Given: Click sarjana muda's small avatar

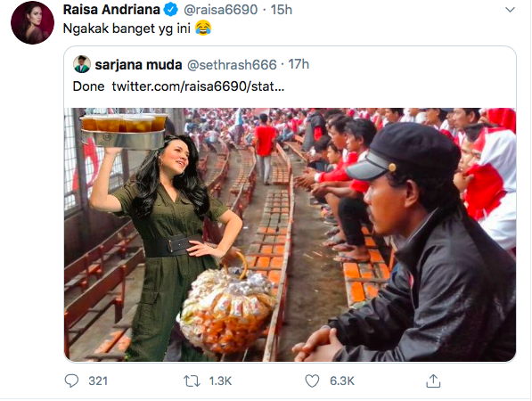Looking at the screenshot, I should (82, 64).
